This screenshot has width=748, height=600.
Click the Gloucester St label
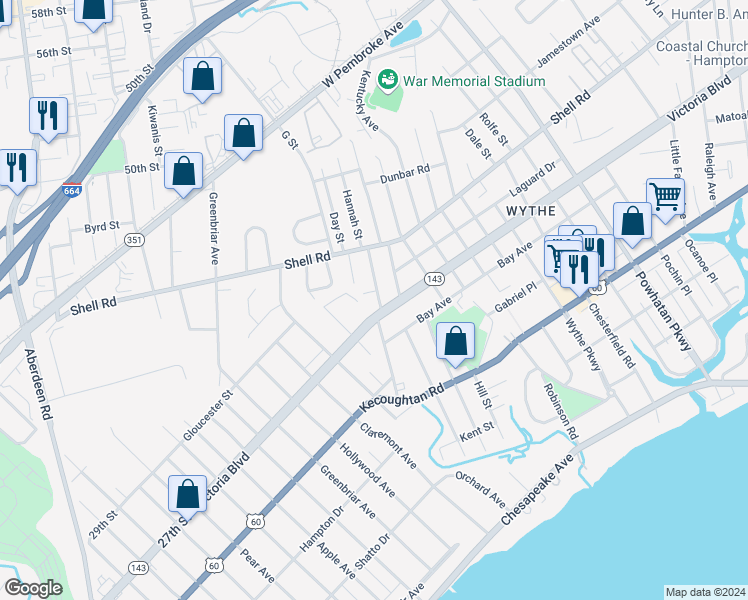208,415
